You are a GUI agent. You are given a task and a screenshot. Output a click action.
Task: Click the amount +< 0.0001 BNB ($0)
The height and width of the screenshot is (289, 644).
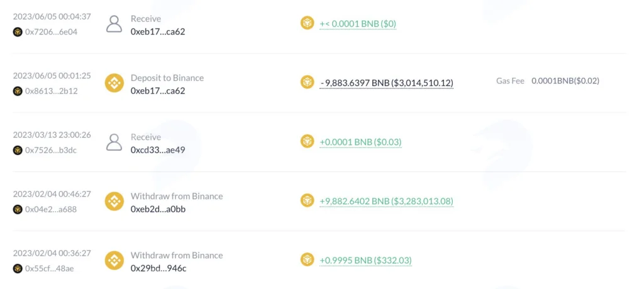click(358, 25)
